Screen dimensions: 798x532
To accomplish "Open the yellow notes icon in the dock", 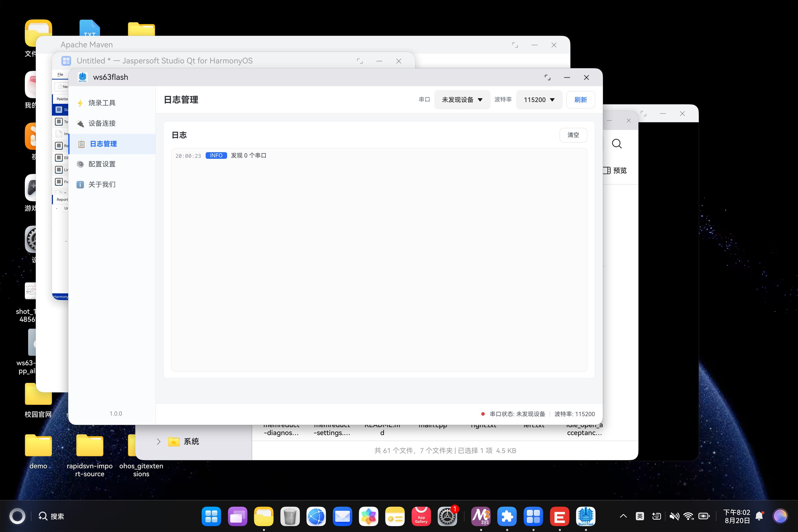I will [395, 516].
